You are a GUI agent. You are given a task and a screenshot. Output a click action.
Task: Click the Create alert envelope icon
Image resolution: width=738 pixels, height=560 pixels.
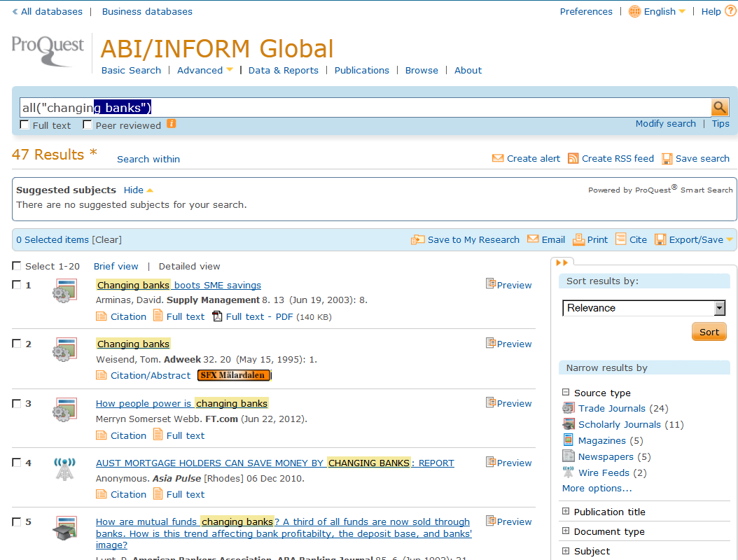498,158
